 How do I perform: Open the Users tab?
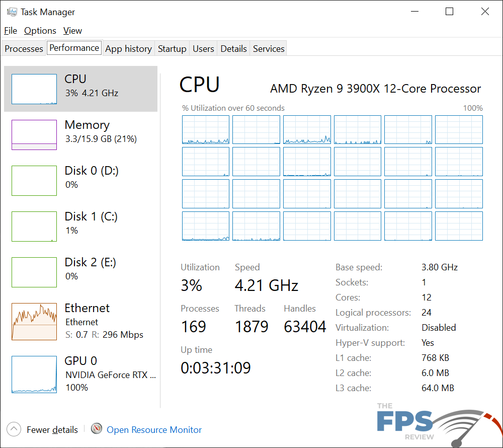click(x=203, y=48)
